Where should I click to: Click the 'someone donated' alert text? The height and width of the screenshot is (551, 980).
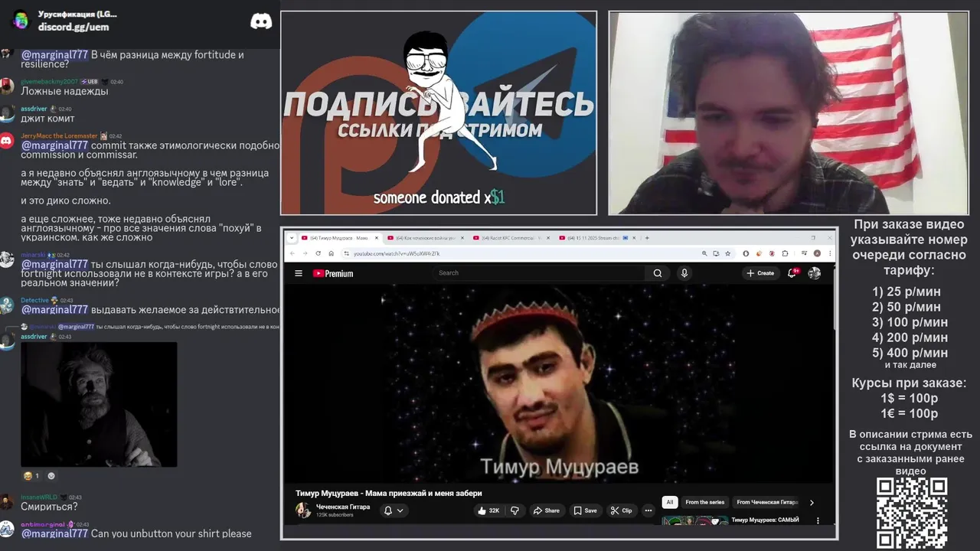(439, 198)
